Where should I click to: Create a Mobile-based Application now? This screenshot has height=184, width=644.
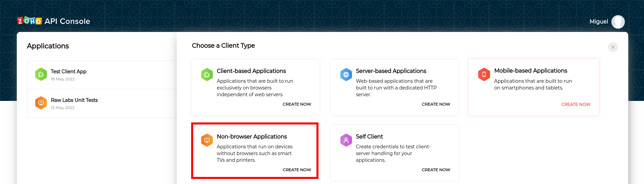[x=576, y=105]
